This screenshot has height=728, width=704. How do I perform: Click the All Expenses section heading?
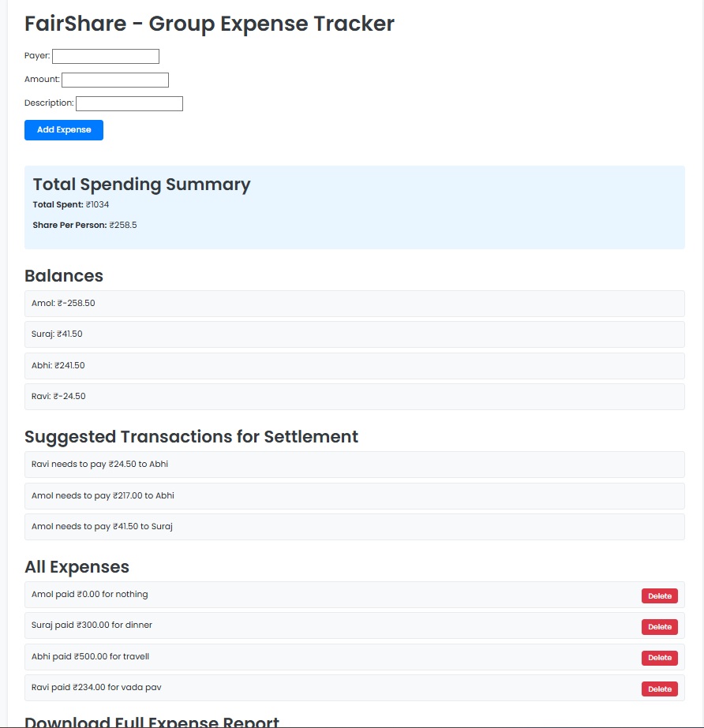[x=77, y=566]
